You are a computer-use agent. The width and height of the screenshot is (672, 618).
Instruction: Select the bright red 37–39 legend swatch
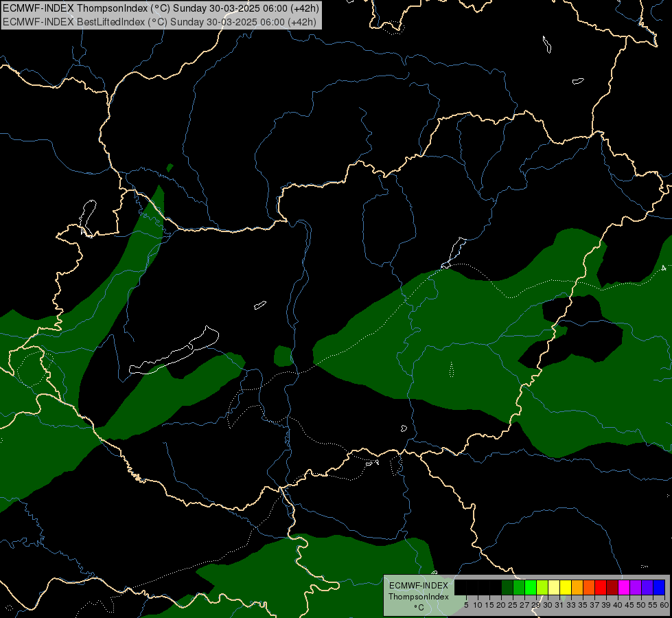[x=601, y=587]
